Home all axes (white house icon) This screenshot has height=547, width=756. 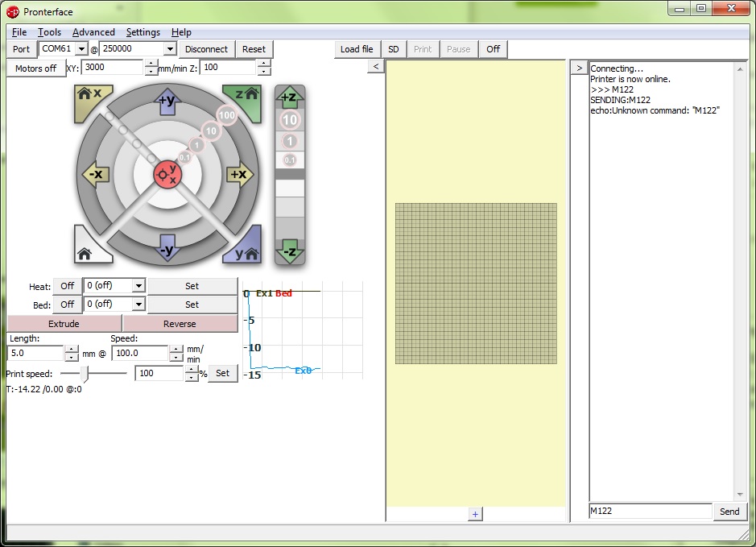[91, 248]
